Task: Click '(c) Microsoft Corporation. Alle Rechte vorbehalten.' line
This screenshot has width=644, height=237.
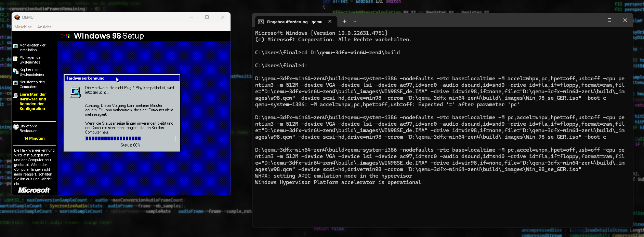Action: tap(333, 40)
